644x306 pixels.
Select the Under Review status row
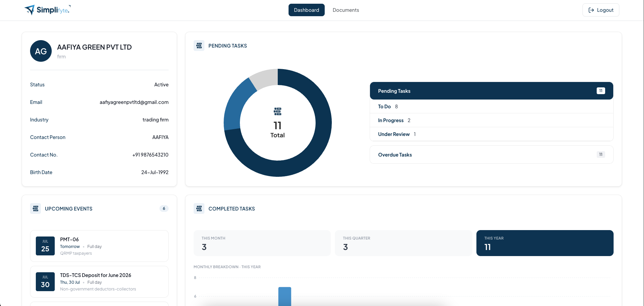tap(492, 134)
